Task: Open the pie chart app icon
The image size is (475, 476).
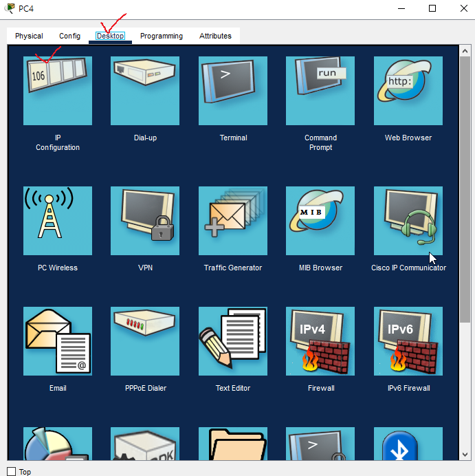Action: pos(58,444)
